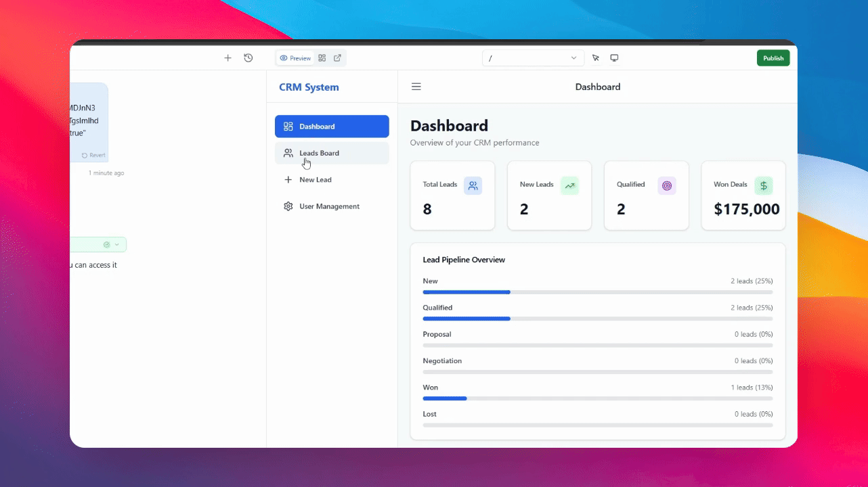Open the route path dropdown showing "/"
The height and width of the screenshot is (487, 868).
[x=533, y=58]
